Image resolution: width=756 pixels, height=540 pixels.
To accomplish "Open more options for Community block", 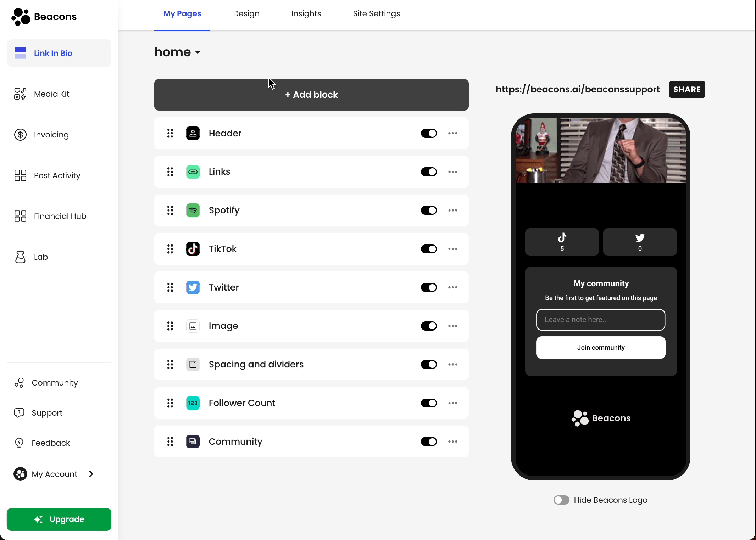I will [x=453, y=441].
